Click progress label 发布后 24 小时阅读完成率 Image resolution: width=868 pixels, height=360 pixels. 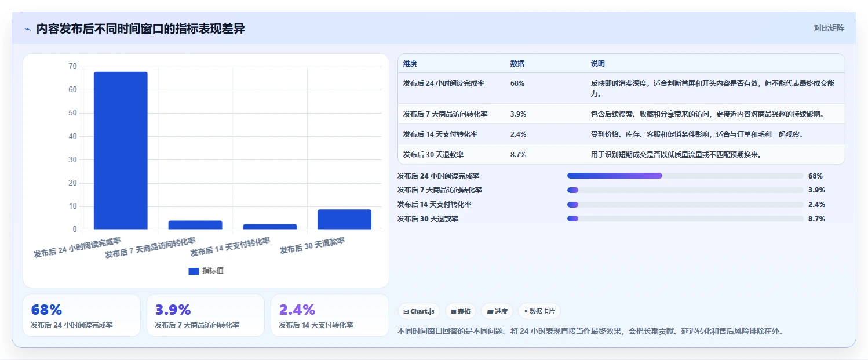pyautogui.click(x=438, y=176)
